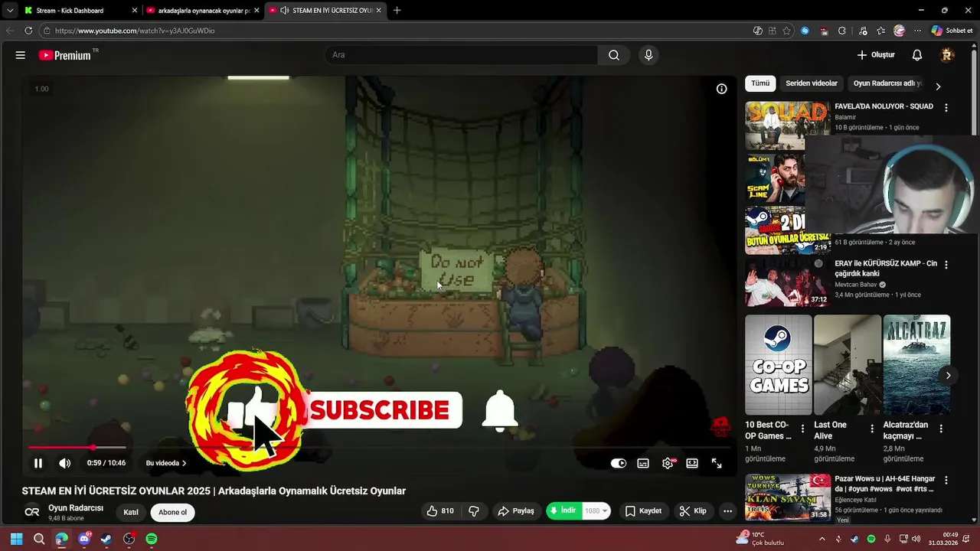Select the Oyun Radarcısı adlı chip

click(888, 83)
